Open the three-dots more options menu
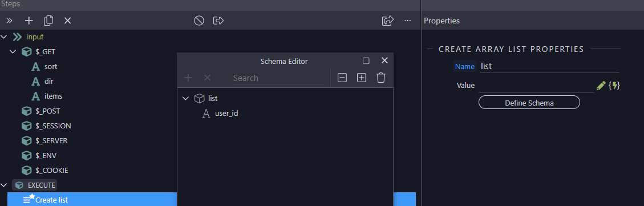 click(x=407, y=21)
